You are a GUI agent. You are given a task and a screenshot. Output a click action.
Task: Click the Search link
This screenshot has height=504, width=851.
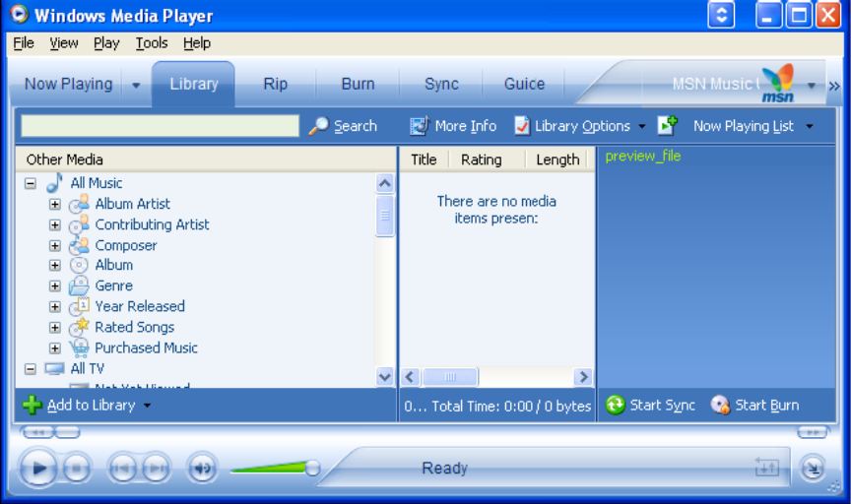[355, 126]
